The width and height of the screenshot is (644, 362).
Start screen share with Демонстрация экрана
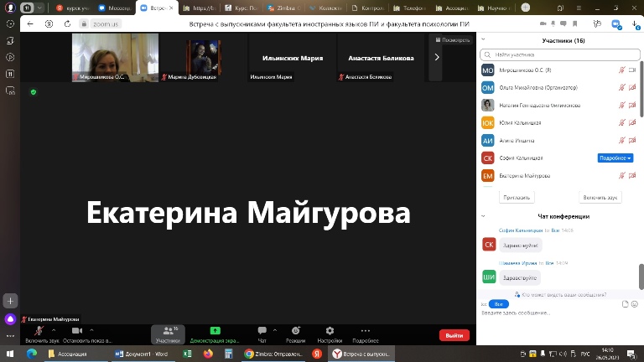pyautogui.click(x=215, y=331)
